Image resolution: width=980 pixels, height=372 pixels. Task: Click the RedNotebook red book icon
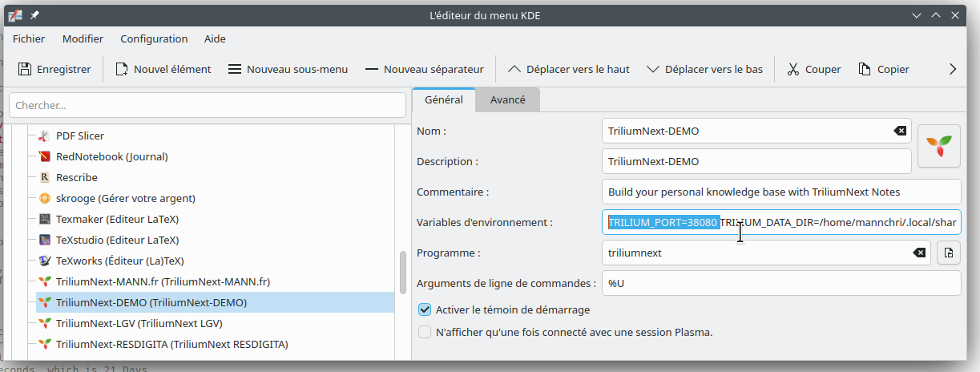click(45, 156)
